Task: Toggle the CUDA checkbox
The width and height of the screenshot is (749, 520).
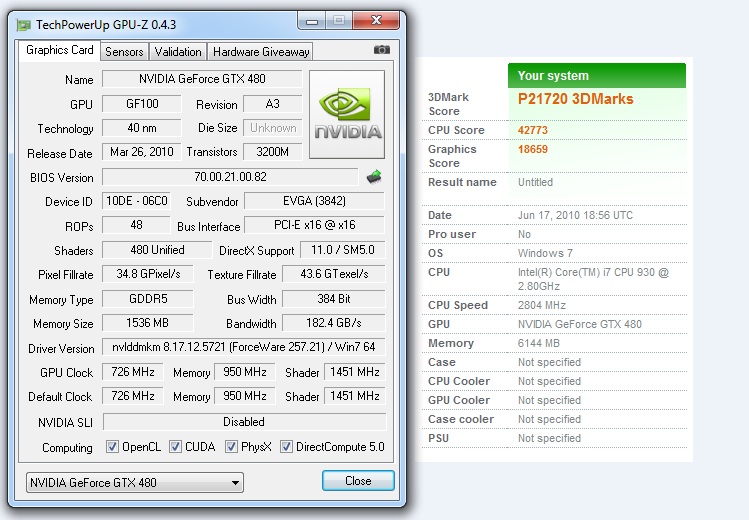Action: coord(175,446)
